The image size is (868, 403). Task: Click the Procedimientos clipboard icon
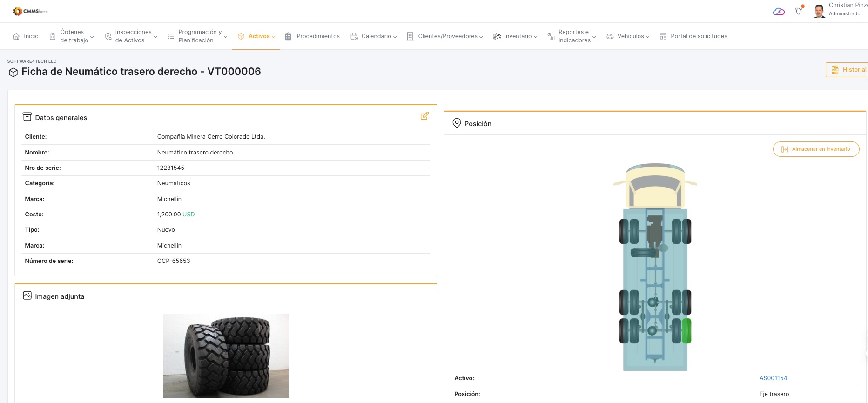pyautogui.click(x=288, y=36)
